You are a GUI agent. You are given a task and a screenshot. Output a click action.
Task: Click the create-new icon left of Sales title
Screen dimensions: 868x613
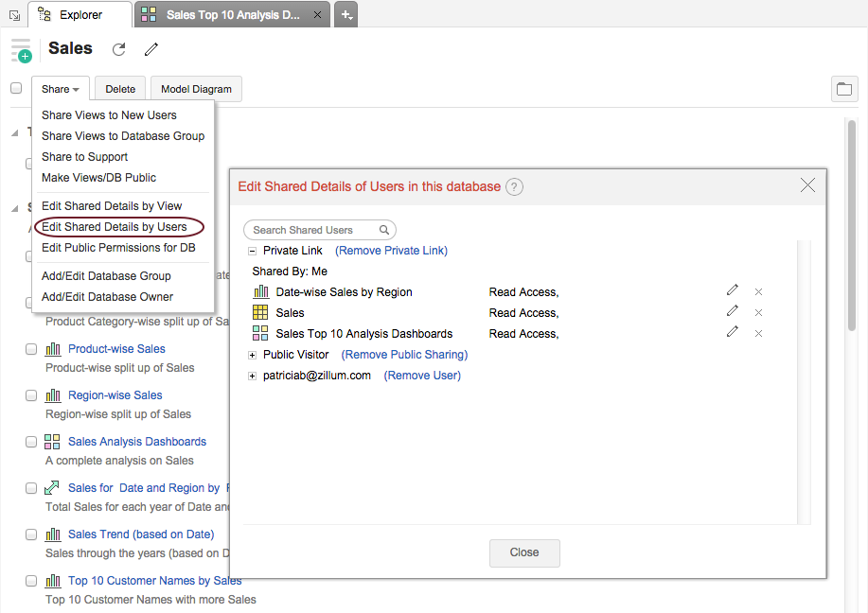[x=21, y=51]
